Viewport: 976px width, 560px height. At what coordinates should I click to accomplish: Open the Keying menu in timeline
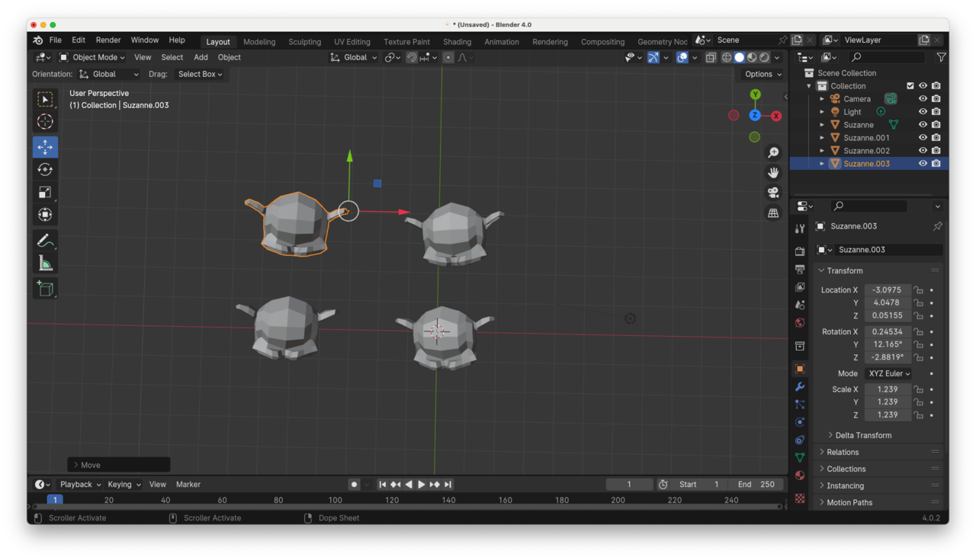click(x=124, y=485)
